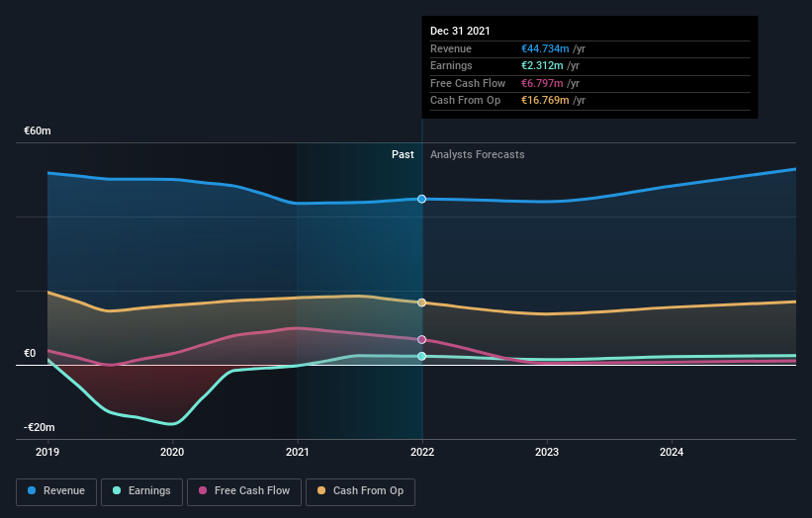This screenshot has width=812, height=518.
Task: Click the €16.769m cash from op value
Action: (545, 101)
